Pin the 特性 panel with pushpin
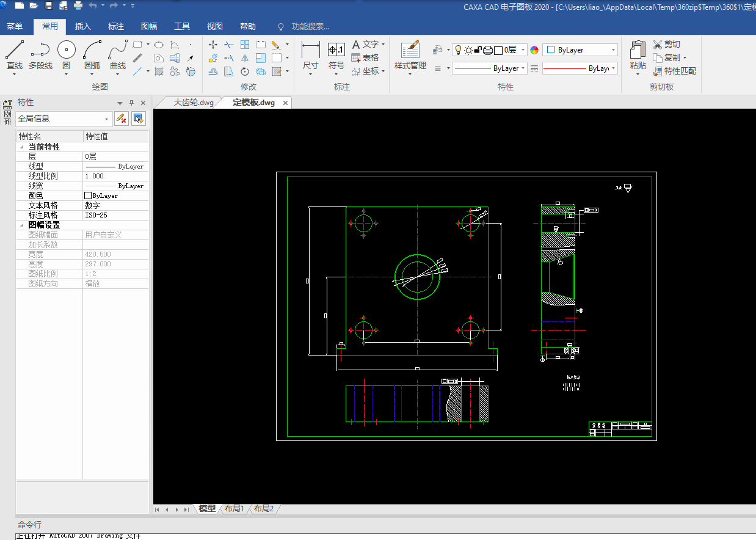Image resolution: width=756 pixels, height=540 pixels. point(131,103)
